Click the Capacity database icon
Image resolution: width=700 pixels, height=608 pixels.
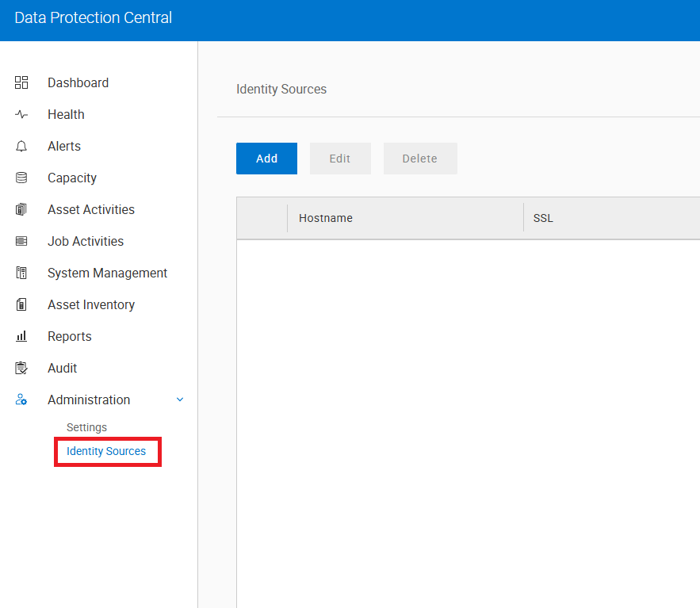(x=21, y=177)
